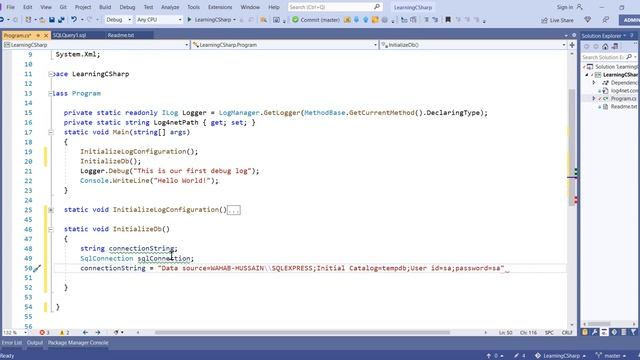Collapse the class Program block
The width and height of the screenshot is (640, 360).
51,93
